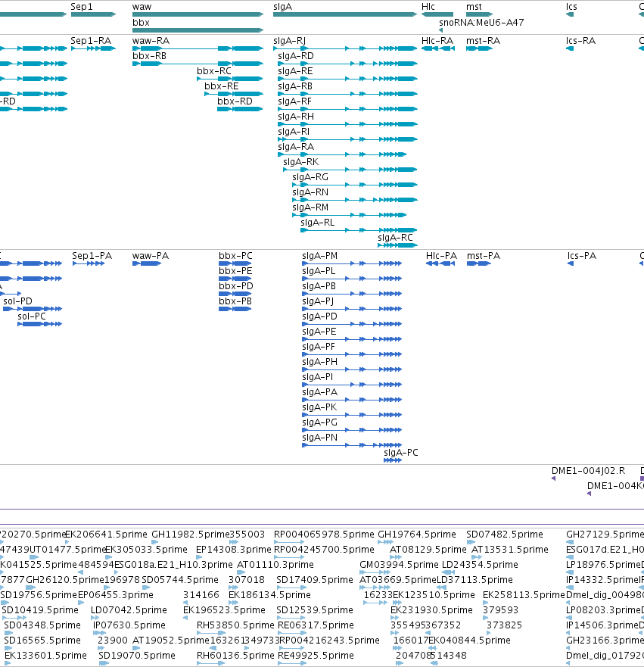Select the Hlc gene feature
This screenshot has width=644, height=667.
(x=437, y=14)
